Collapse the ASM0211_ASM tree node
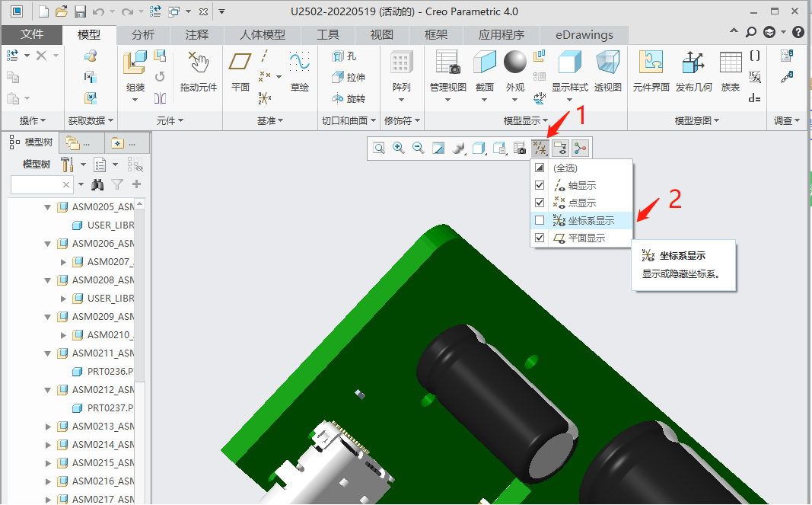 pyautogui.click(x=48, y=353)
